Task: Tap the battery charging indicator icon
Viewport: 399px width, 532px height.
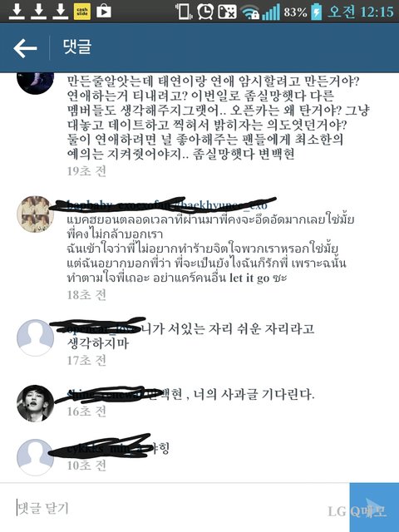Action: 316,12
